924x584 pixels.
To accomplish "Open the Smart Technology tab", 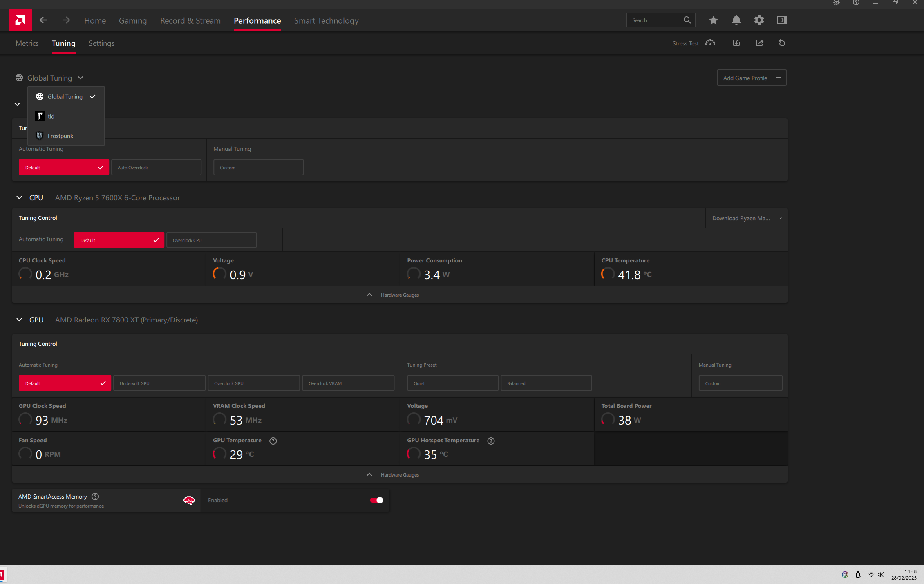I will tap(326, 20).
